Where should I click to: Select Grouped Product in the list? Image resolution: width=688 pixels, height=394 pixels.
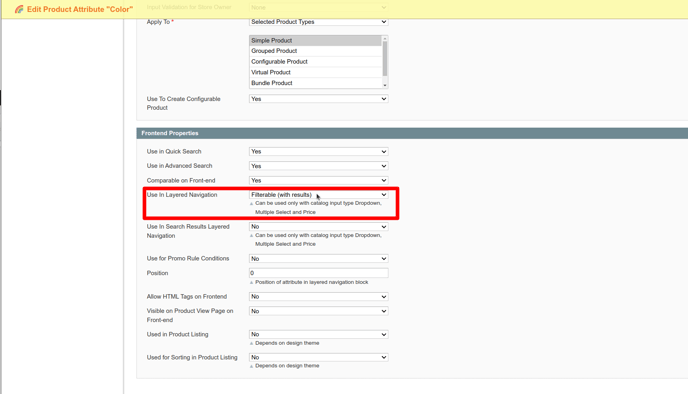[315, 51]
